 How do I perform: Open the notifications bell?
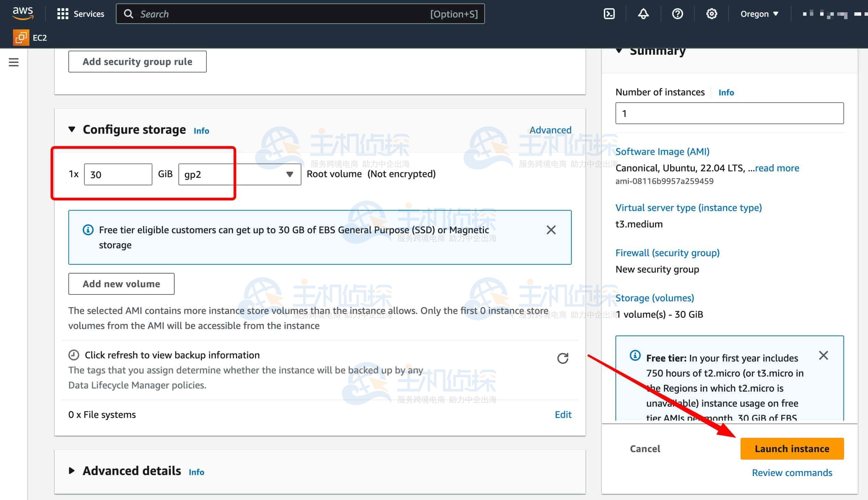[643, 14]
